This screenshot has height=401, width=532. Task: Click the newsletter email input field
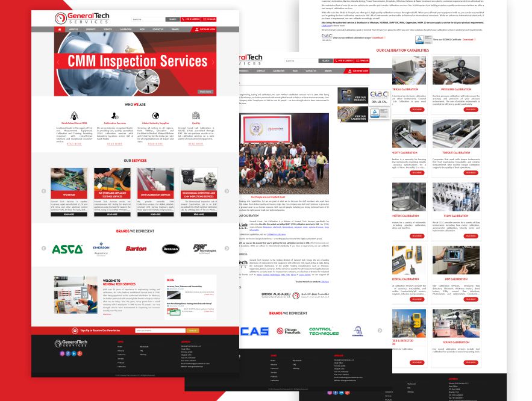(160, 331)
